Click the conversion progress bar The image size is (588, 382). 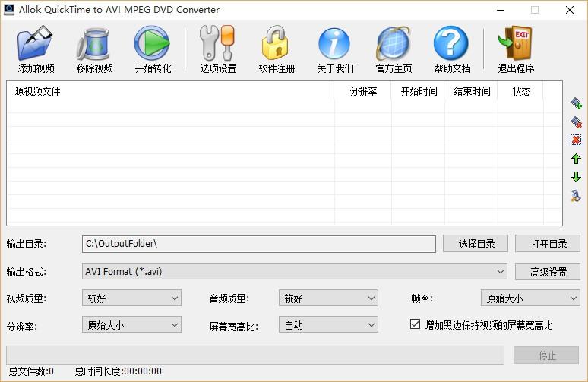(255, 355)
